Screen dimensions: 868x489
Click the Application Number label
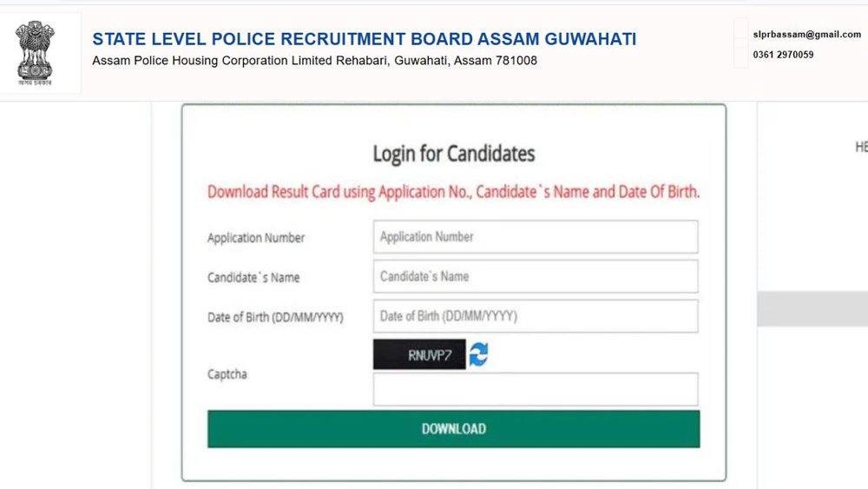(256, 238)
